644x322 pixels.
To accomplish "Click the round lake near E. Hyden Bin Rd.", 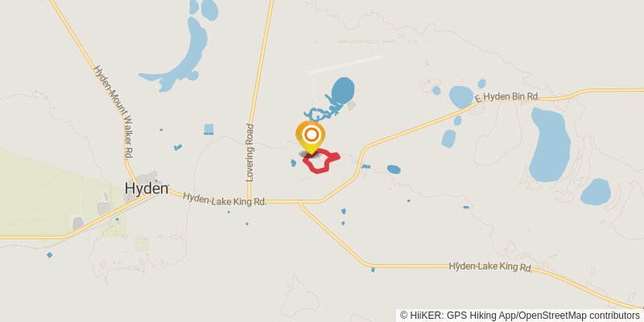I will [461, 97].
